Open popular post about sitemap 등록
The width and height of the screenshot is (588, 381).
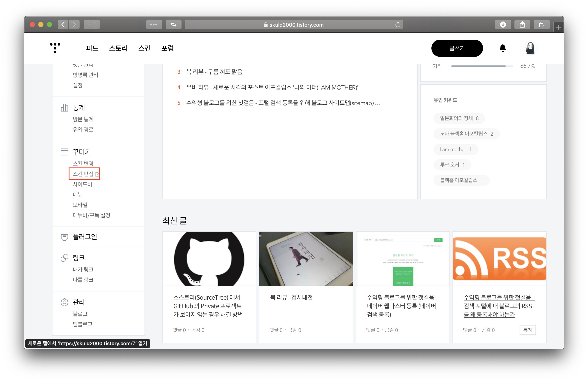pyautogui.click(x=283, y=103)
